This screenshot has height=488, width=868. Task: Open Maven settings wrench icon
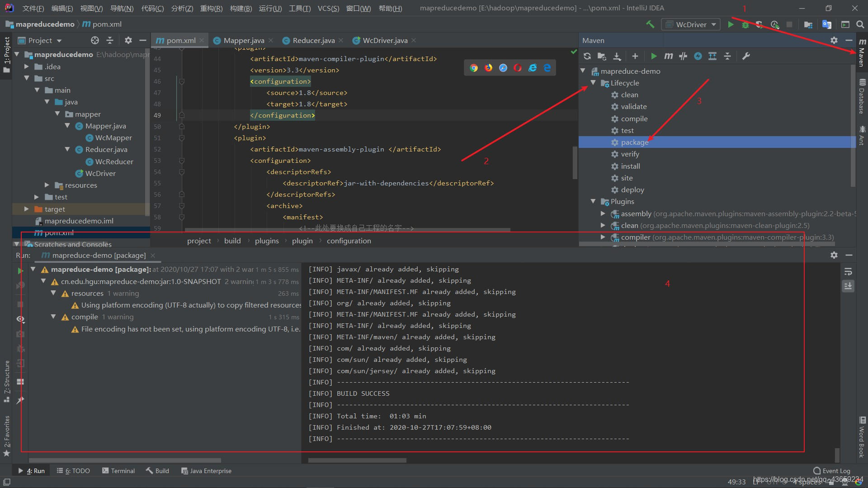[746, 56]
